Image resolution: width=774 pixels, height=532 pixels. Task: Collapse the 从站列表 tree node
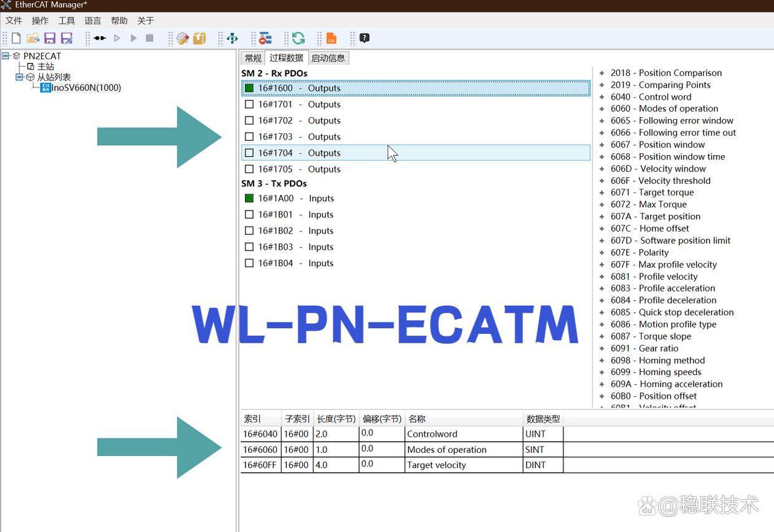click(19, 77)
